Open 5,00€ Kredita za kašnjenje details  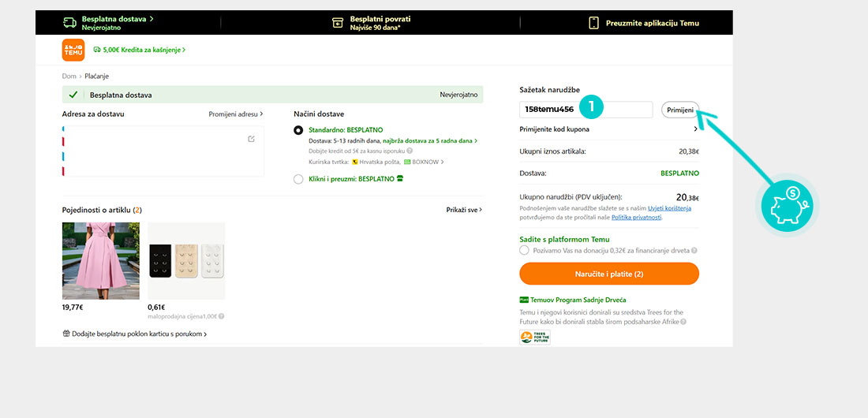click(139, 50)
